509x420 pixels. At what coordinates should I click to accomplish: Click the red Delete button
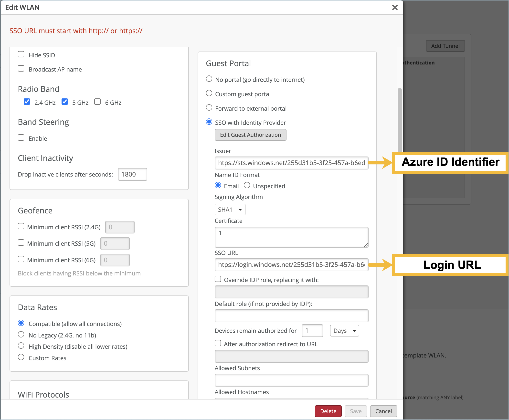pyautogui.click(x=328, y=411)
